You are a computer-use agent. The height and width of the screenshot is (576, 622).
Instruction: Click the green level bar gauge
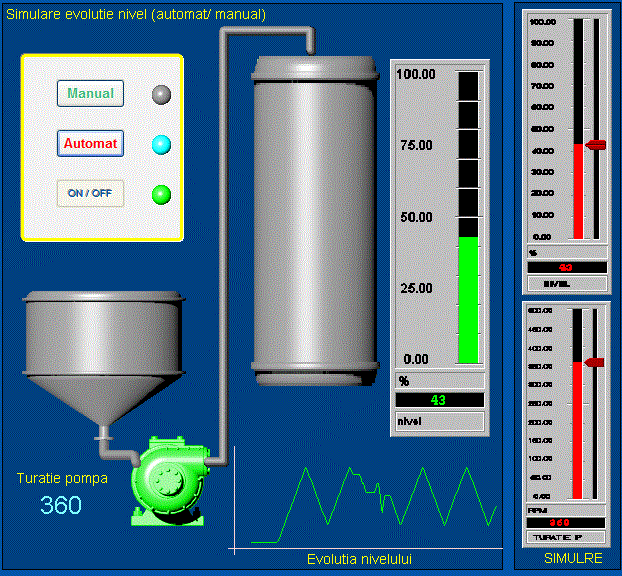point(468,300)
